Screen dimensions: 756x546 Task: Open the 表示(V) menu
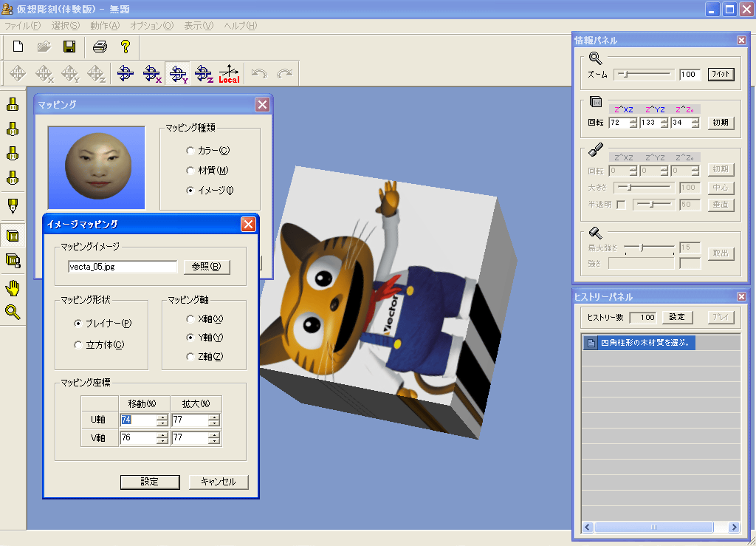pos(199,26)
